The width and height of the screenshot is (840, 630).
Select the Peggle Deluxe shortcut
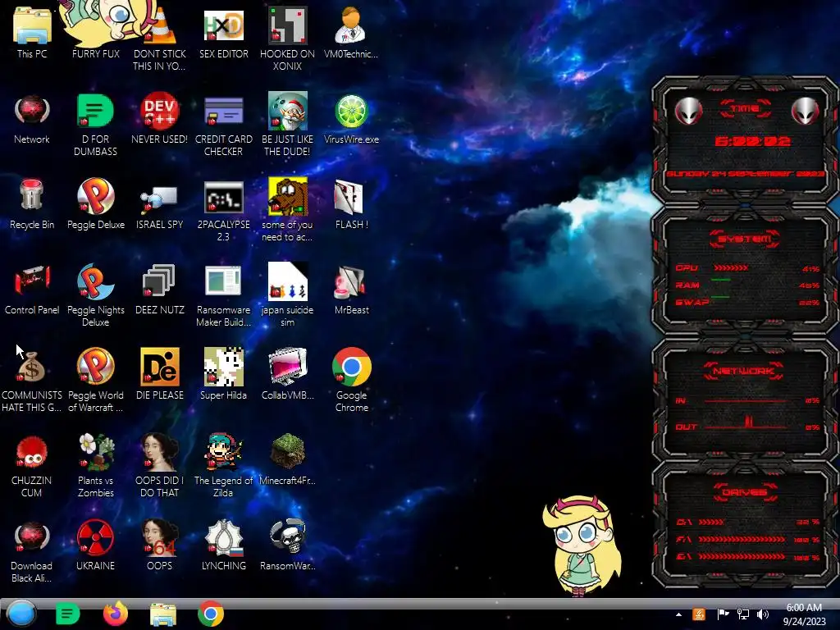point(95,204)
